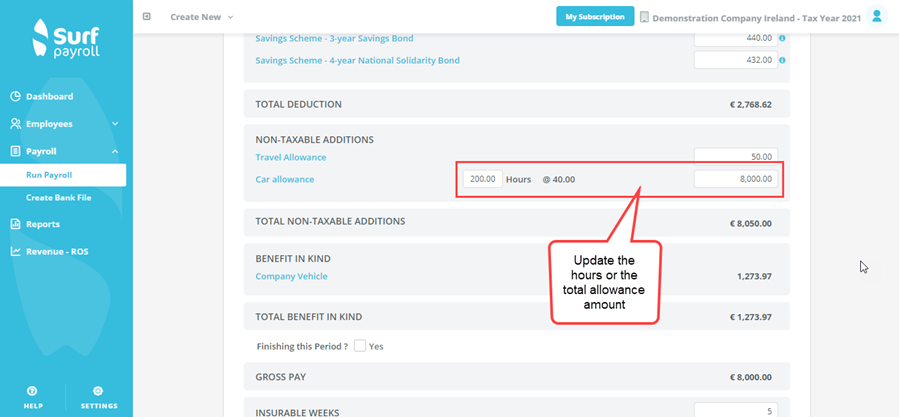The height and width of the screenshot is (417, 900).
Task: Go to Revenue - ROS section
Action: pyautogui.click(x=56, y=251)
